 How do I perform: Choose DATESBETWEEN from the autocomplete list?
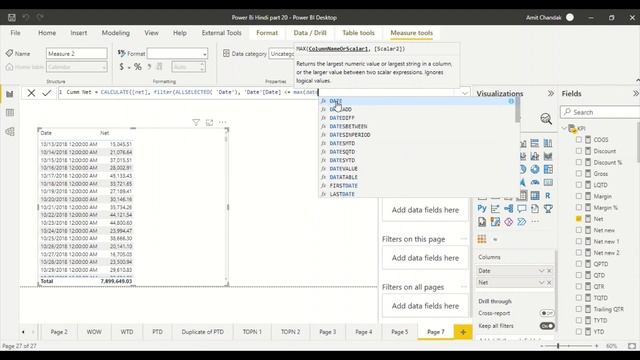point(417,127)
